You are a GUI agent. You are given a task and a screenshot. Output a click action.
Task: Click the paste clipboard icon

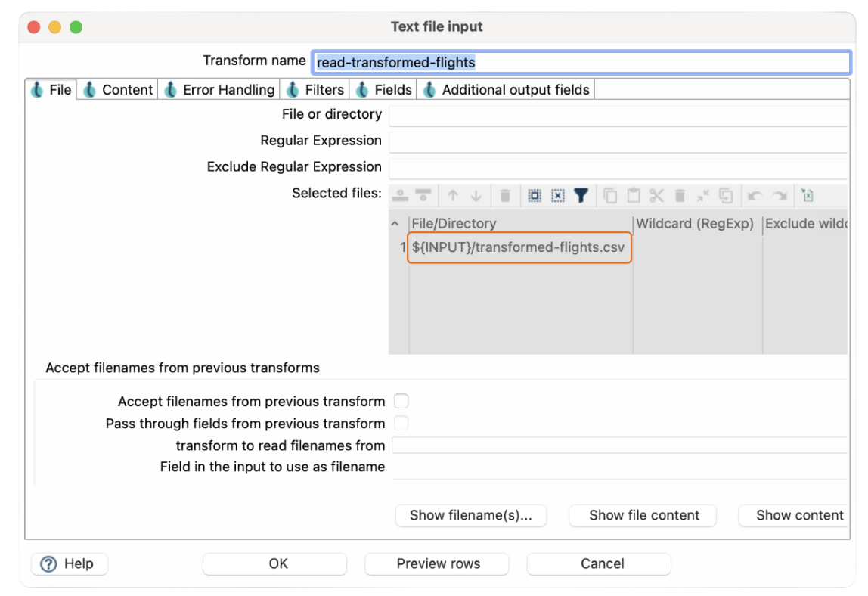click(x=634, y=196)
